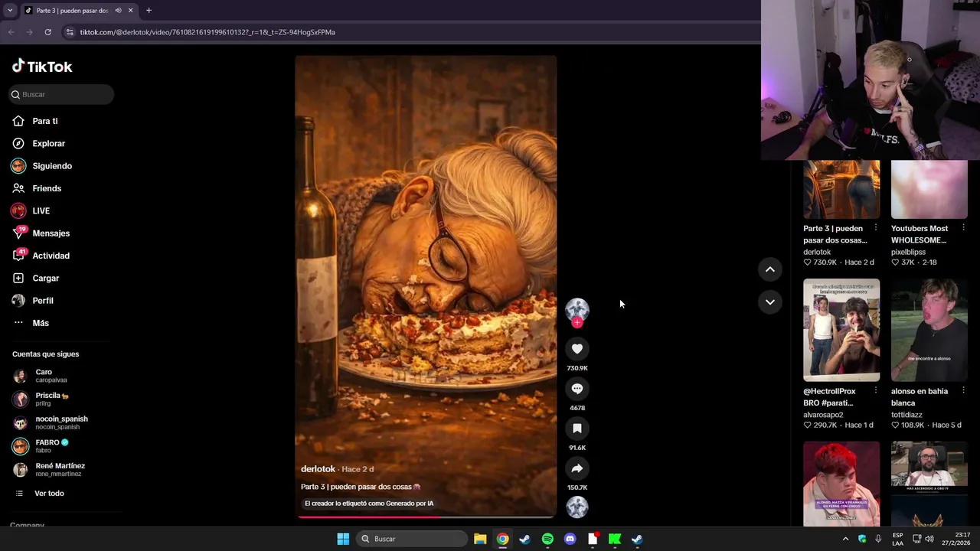Follow creator with the red plus badge
Image resolution: width=980 pixels, height=551 pixels.
pyautogui.click(x=577, y=323)
